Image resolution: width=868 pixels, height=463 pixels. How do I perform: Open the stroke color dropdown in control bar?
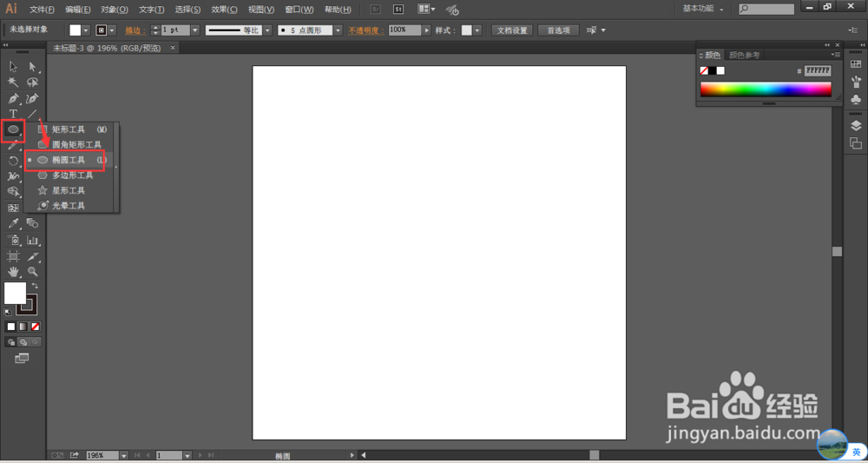tap(112, 30)
